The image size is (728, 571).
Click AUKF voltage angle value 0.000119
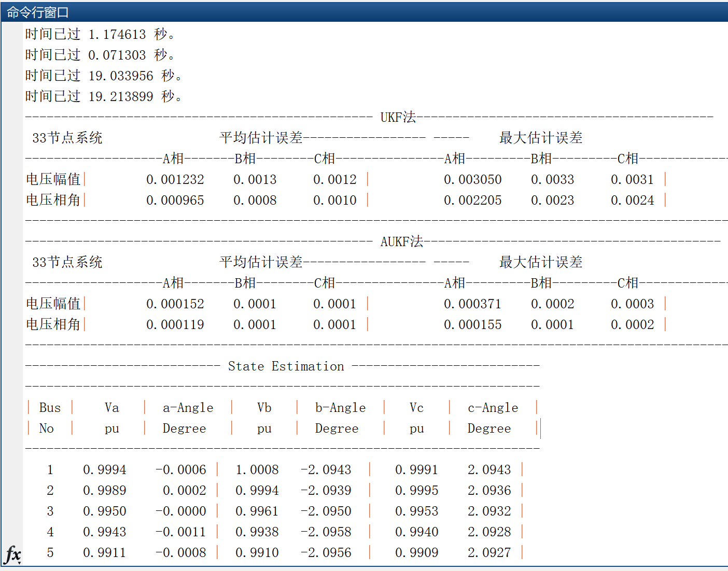point(175,325)
